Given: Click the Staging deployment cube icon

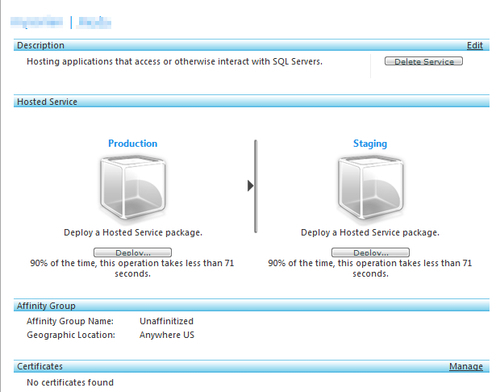Looking at the screenshot, I should point(370,188).
